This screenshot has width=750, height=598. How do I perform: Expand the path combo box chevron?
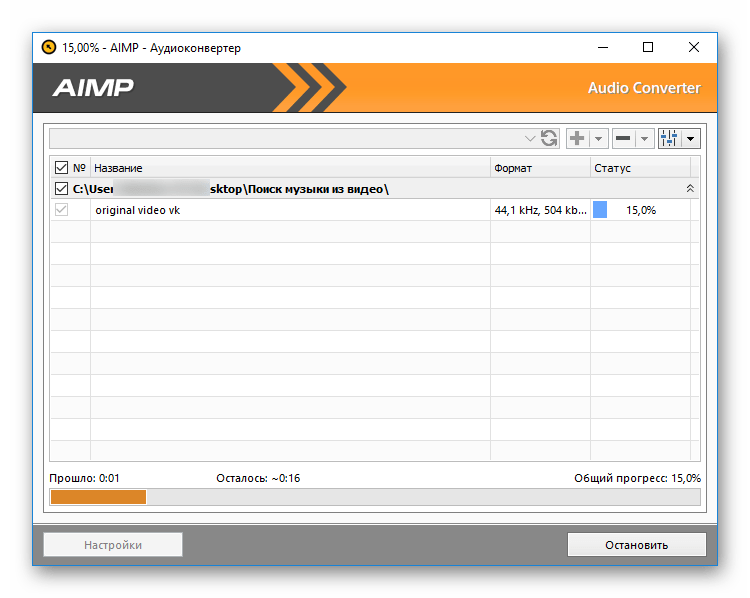point(529,139)
